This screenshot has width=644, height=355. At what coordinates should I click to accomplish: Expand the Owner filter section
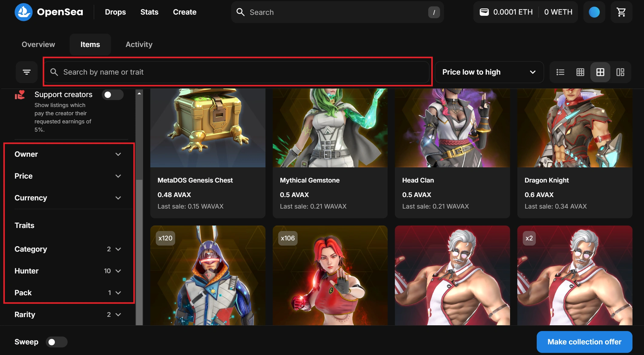(x=68, y=154)
